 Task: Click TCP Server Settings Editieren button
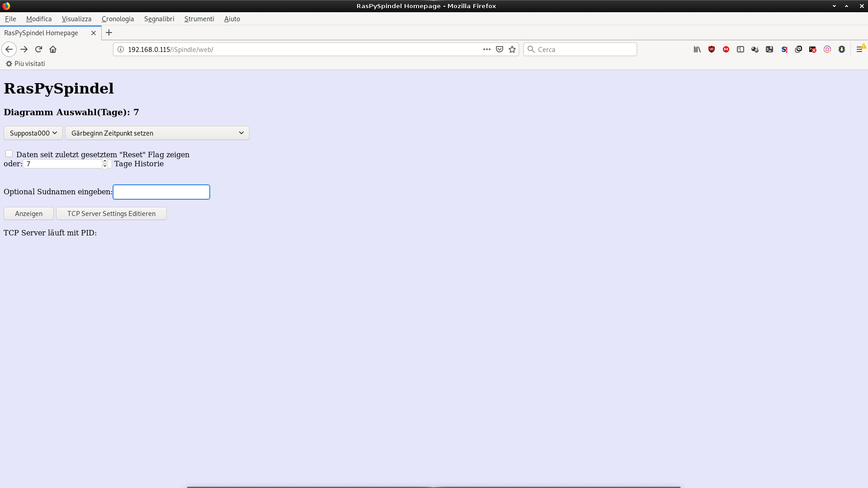tap(111, 213)
